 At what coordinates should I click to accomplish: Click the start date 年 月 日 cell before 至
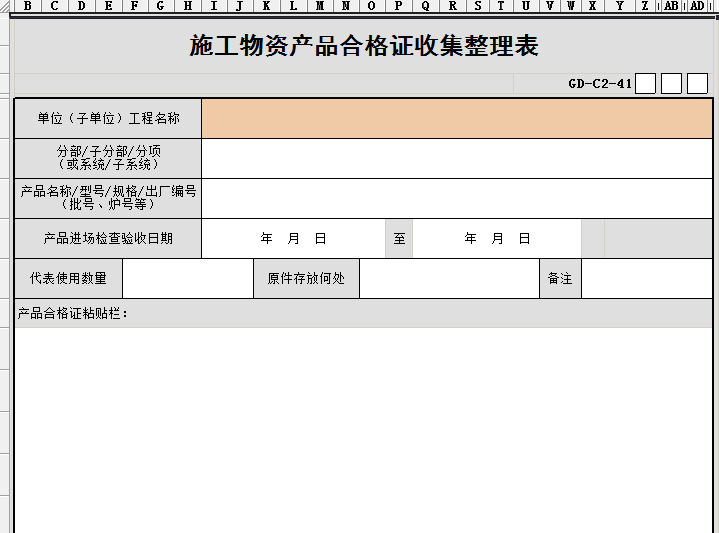(x=293, y=239)
